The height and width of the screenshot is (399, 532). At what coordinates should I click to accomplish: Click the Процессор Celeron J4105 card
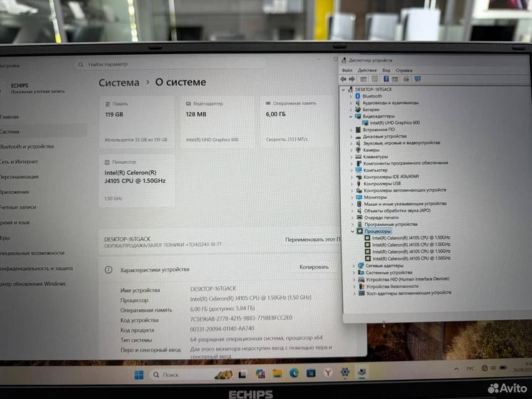pos(137,181)
